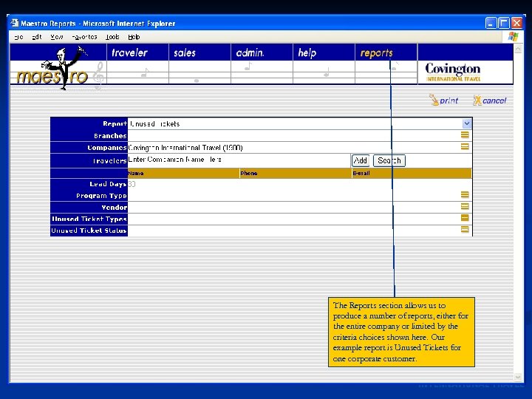Open the Tools menu
532x399 pixels.
click(112, 37)
